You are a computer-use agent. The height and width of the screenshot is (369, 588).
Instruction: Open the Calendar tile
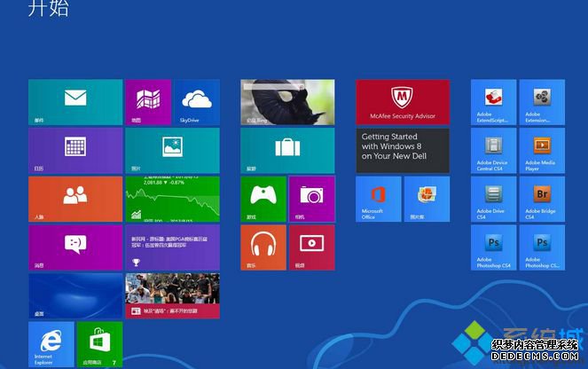pyautogui.click(x=75, y=151)
